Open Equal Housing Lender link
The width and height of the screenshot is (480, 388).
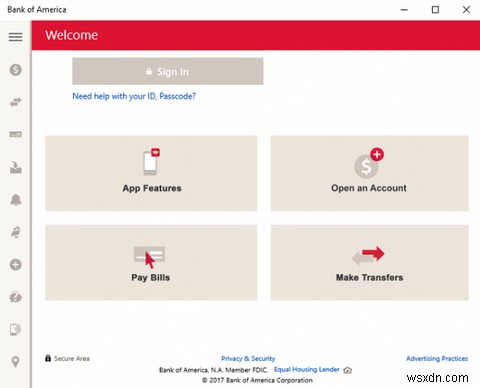(307, 369)
